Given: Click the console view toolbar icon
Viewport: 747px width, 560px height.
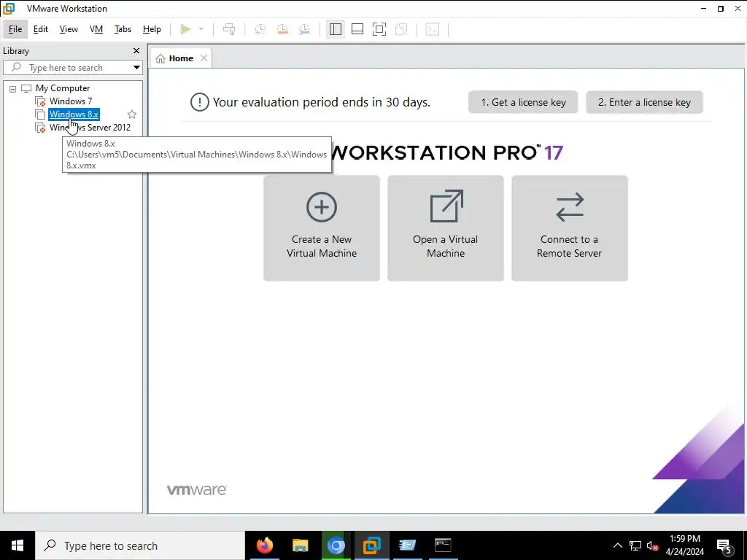Looking at the screenshot, I should coord(433,29).
